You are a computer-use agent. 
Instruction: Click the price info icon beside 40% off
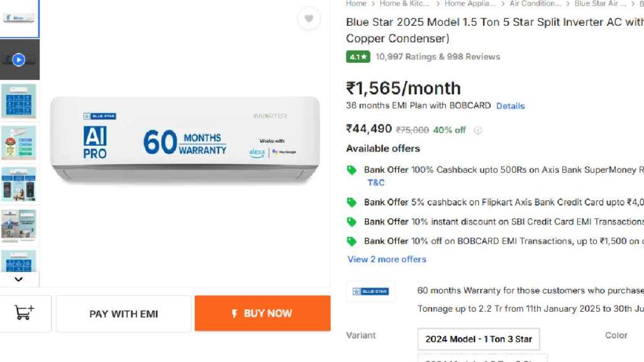(478, 130)
